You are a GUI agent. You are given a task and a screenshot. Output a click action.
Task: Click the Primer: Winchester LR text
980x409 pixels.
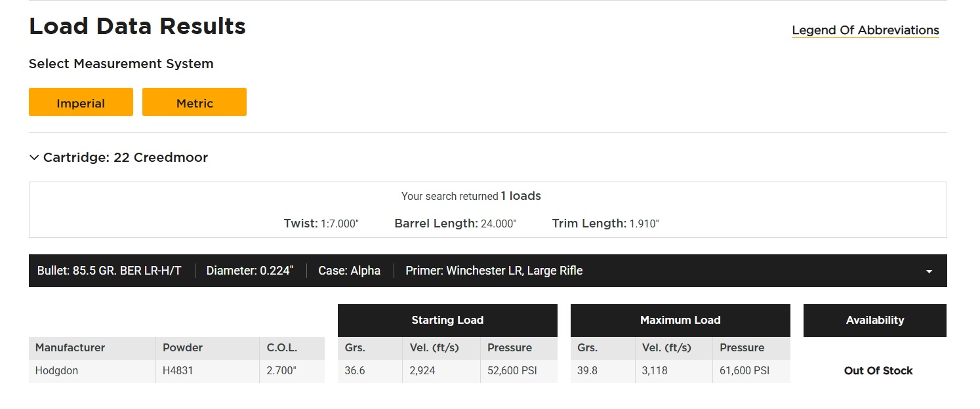(494, 271)
